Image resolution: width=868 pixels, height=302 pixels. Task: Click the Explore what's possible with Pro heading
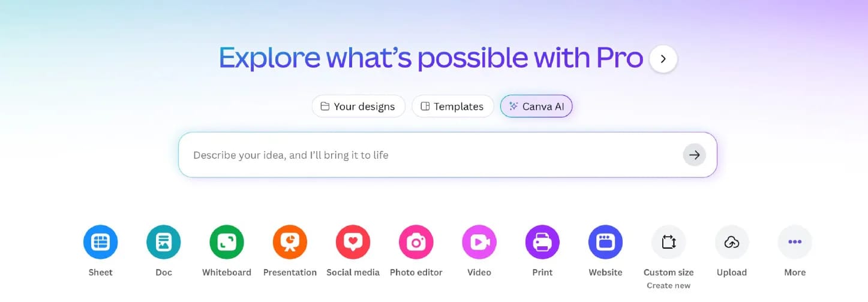pos(431,58)
